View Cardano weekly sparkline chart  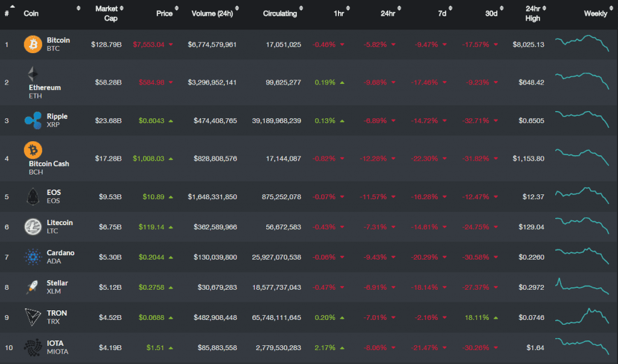pos(582,255)
